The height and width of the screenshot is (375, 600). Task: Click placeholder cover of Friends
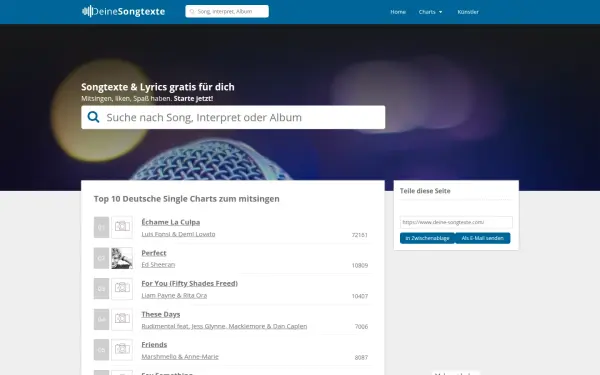tap(122, 350)
